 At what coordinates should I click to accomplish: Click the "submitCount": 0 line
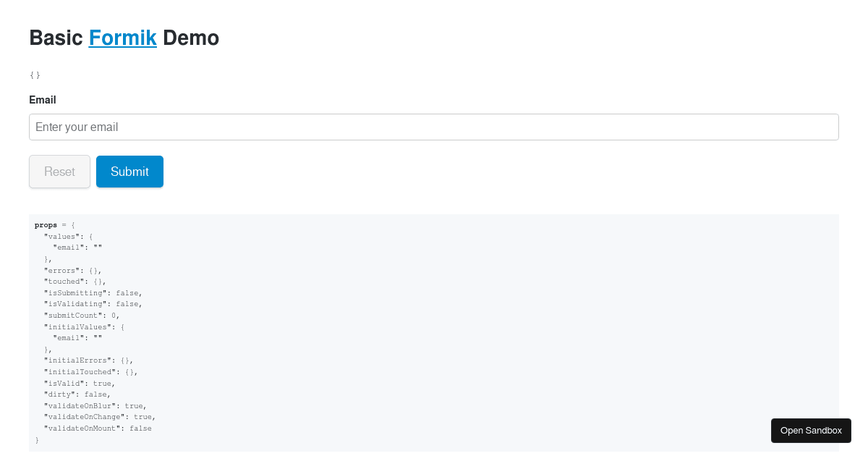point(82,316)
